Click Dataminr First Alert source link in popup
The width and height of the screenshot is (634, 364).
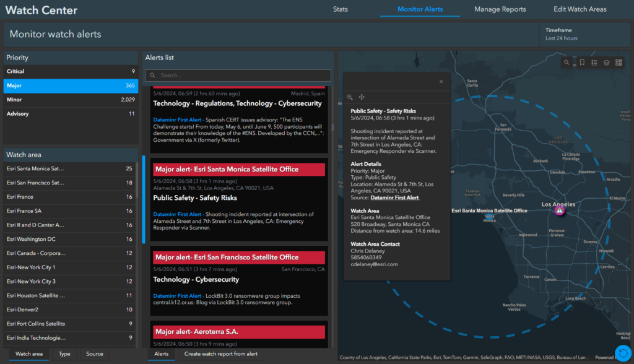coord(394,197)
